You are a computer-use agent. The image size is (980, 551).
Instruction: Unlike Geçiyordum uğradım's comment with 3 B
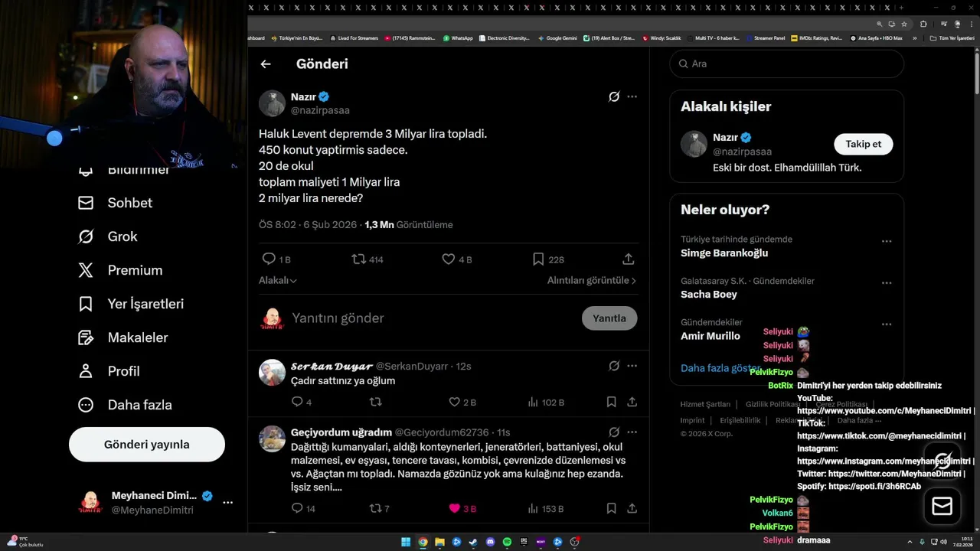462,508
